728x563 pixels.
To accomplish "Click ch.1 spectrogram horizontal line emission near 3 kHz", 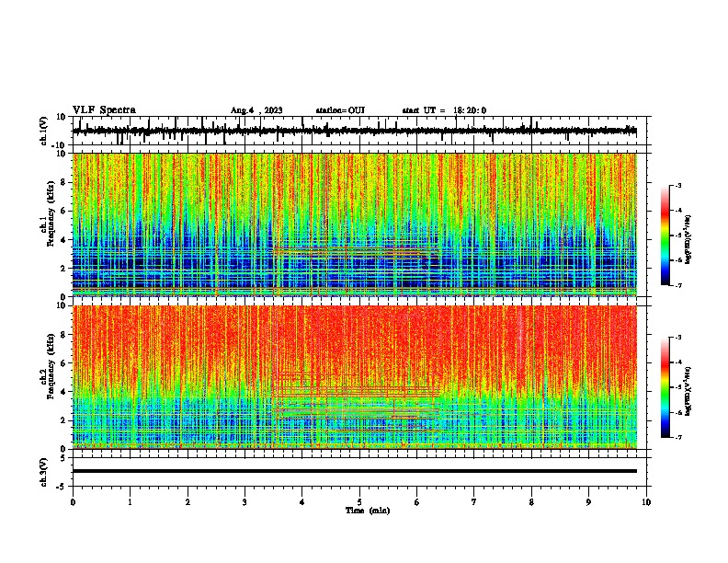I will (x=357, y=251).
